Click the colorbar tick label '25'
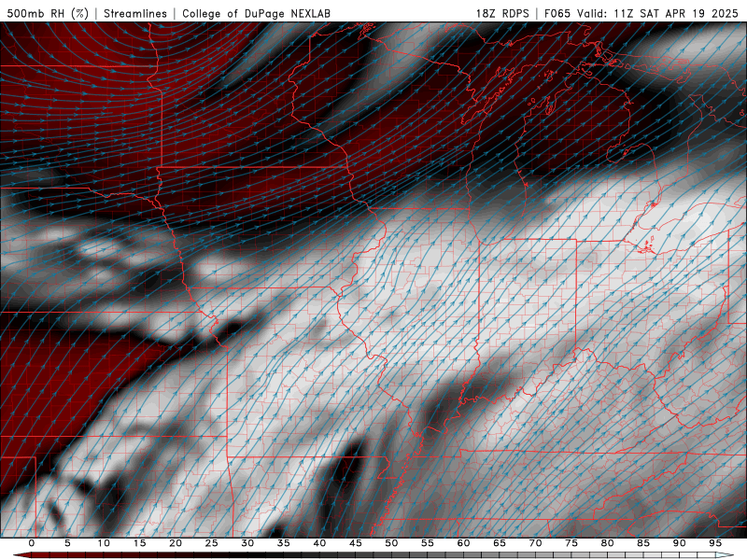Image resolution: width=747 pixels, height=560 pixels. pos(212,543)
